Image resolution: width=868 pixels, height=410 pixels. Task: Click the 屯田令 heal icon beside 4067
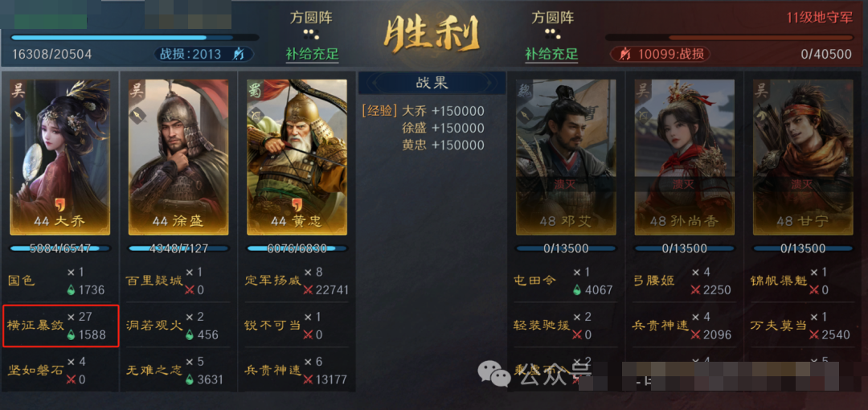(577, 289)
